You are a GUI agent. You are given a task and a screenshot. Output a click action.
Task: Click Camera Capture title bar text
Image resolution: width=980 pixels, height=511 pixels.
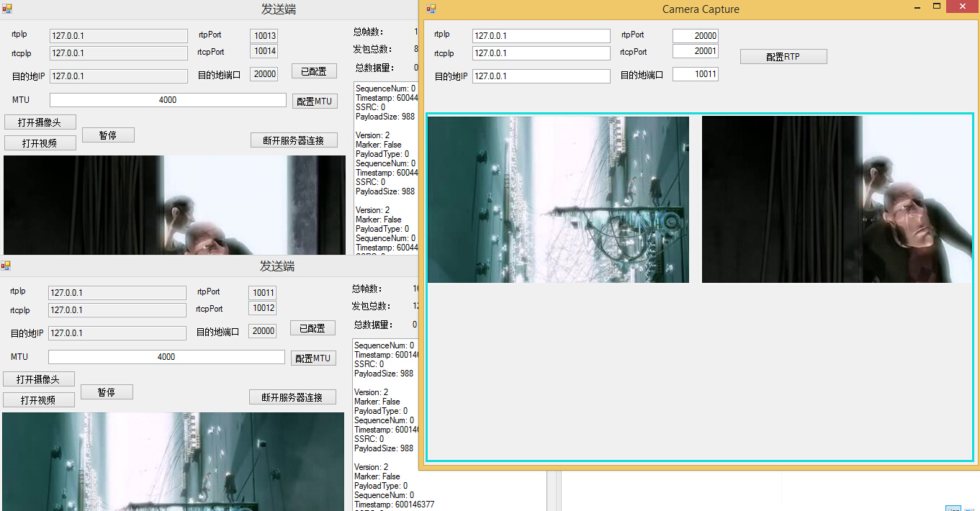click(x=701, y=9)
